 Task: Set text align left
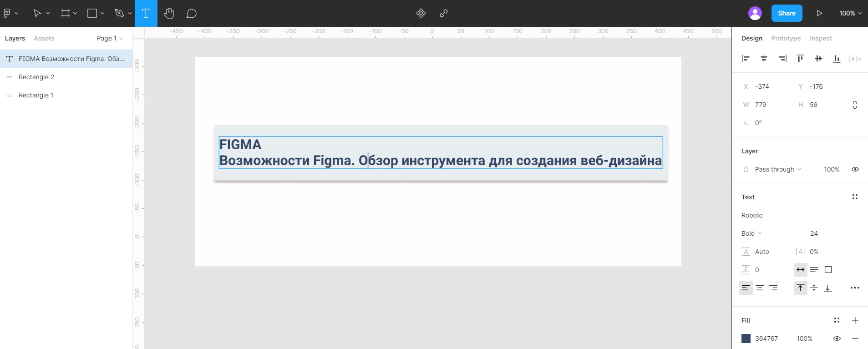(x=746, y=288)
